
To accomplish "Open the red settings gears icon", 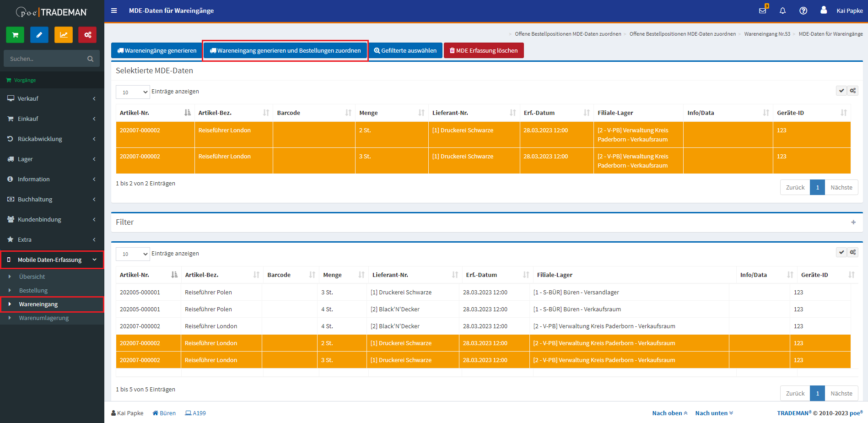I will [x=87, y=35].
